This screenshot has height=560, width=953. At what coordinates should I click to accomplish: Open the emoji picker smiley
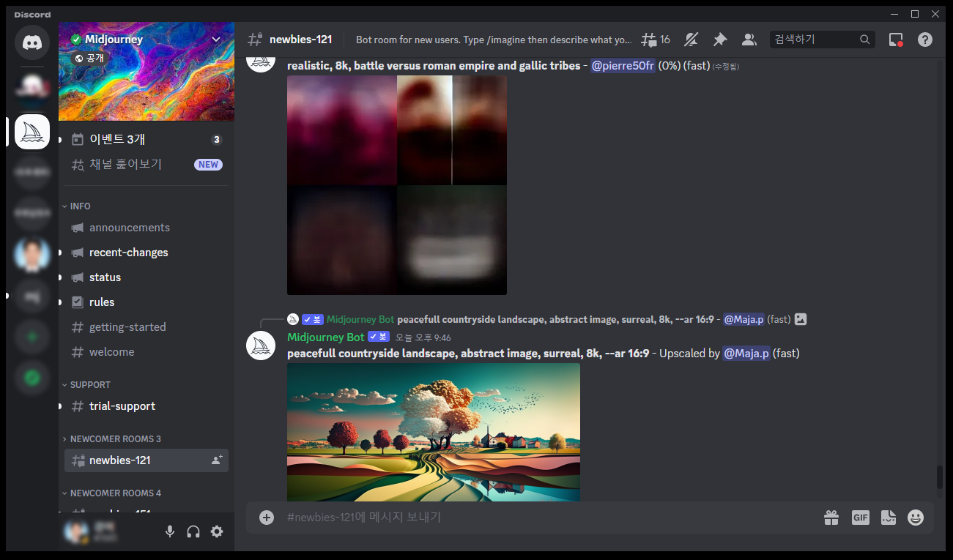(x=916, y=518)
